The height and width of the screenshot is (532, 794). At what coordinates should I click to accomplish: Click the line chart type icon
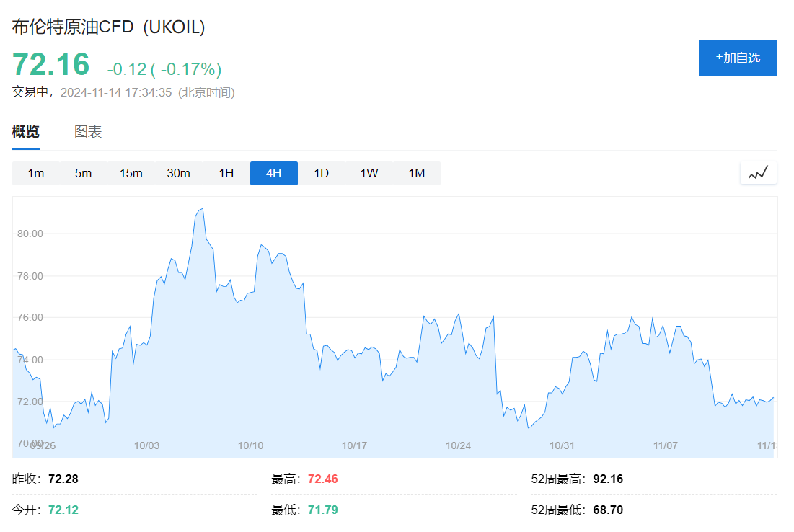point(758,173)
